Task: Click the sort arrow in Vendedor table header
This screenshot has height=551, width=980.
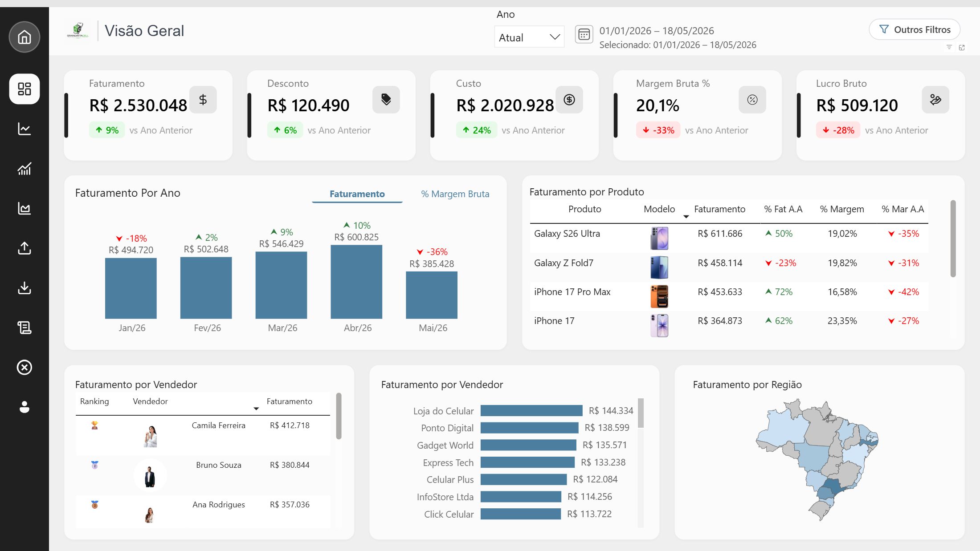Action: 256,409
